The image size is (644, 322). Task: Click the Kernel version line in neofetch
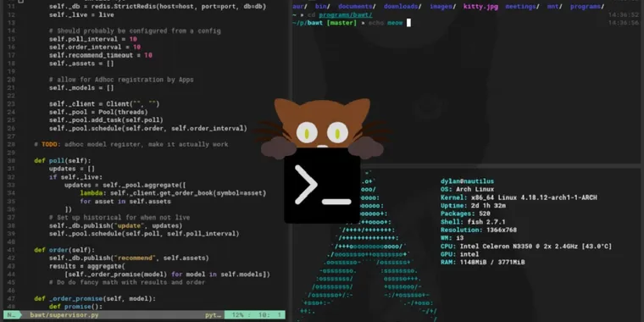(519, 197)
